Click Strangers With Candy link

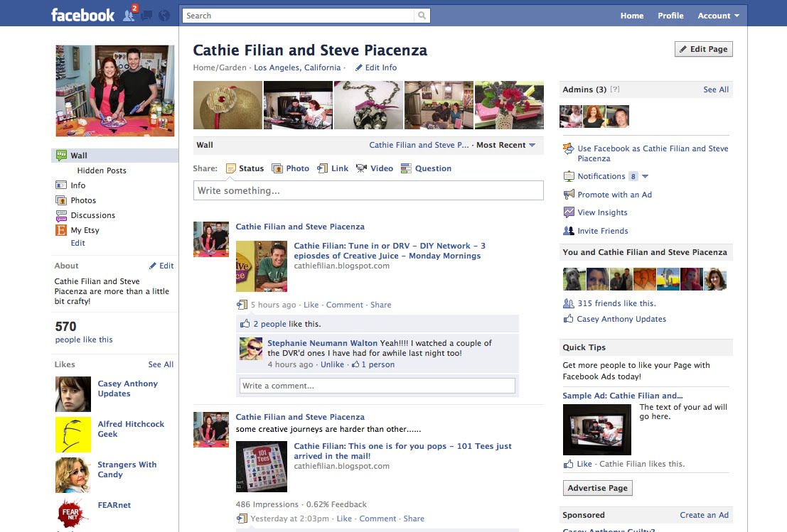[127, 469]
